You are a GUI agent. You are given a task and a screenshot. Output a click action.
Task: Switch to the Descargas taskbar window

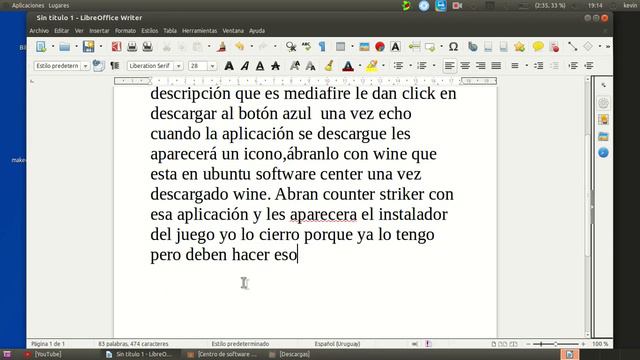pyautogui.click(x=289, y=354)
